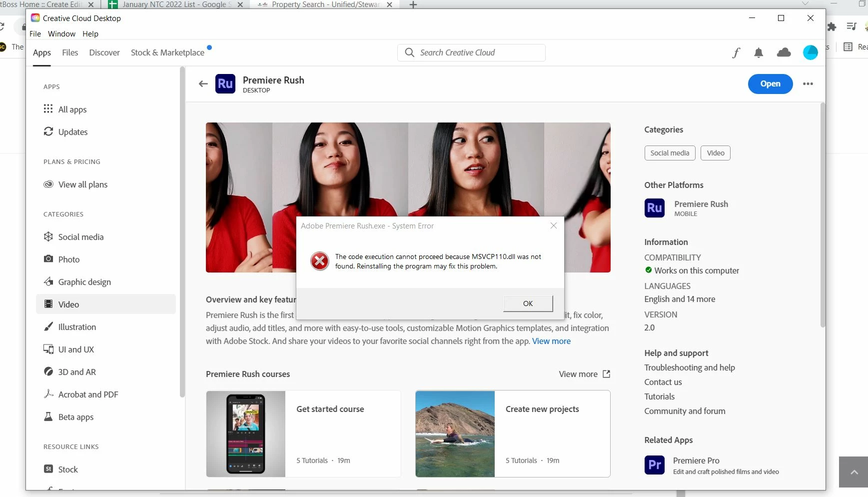Open the Premiere Pro related app icon
868x497 pixels.
(x=654, y=465)
